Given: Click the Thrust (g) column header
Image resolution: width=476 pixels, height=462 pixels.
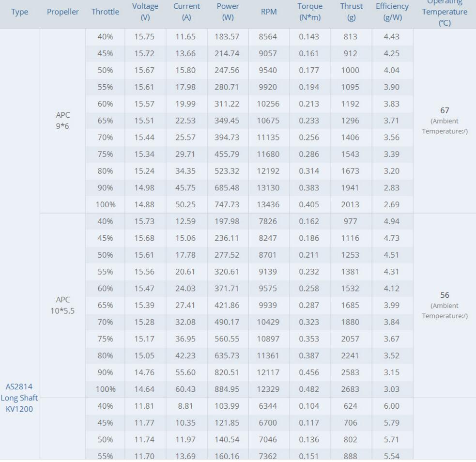Looking at the screenshot, I should point(351,12).
